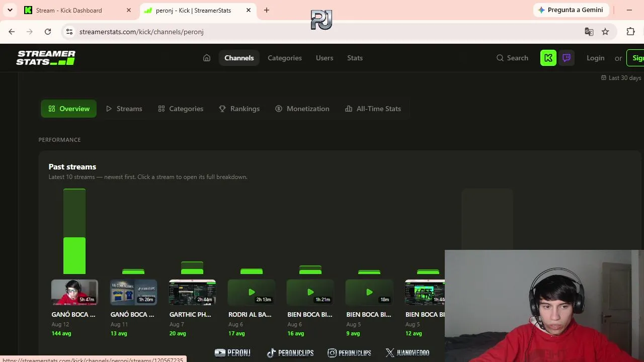Open Aug 5 stream thumbnail with 12 avg
This screenshot has height=362, width=644.
(x=425, y=292)
